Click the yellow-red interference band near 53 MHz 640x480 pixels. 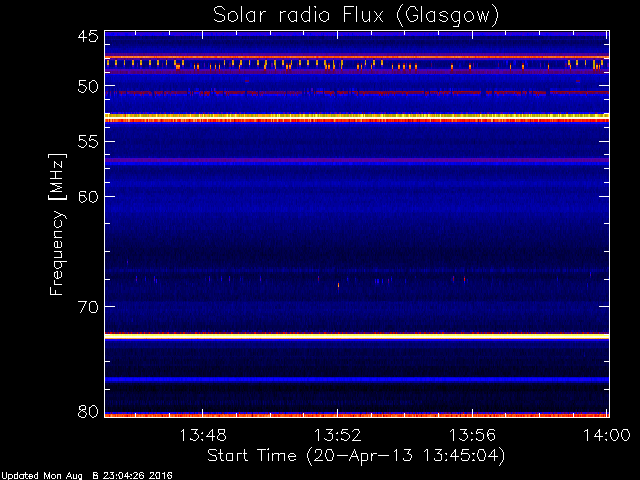click(357, 118)
